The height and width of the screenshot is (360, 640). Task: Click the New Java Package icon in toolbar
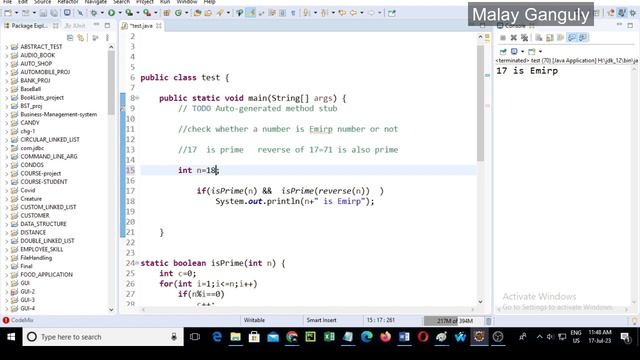(167, 13)
